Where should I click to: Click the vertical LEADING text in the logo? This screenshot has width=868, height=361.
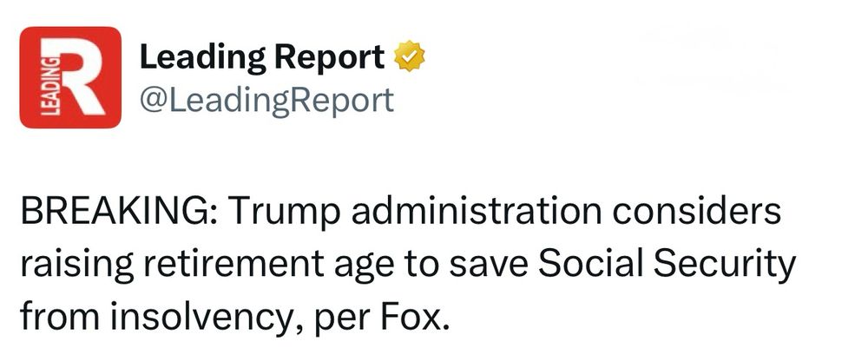pyautogui.click(x=50, y=85)
